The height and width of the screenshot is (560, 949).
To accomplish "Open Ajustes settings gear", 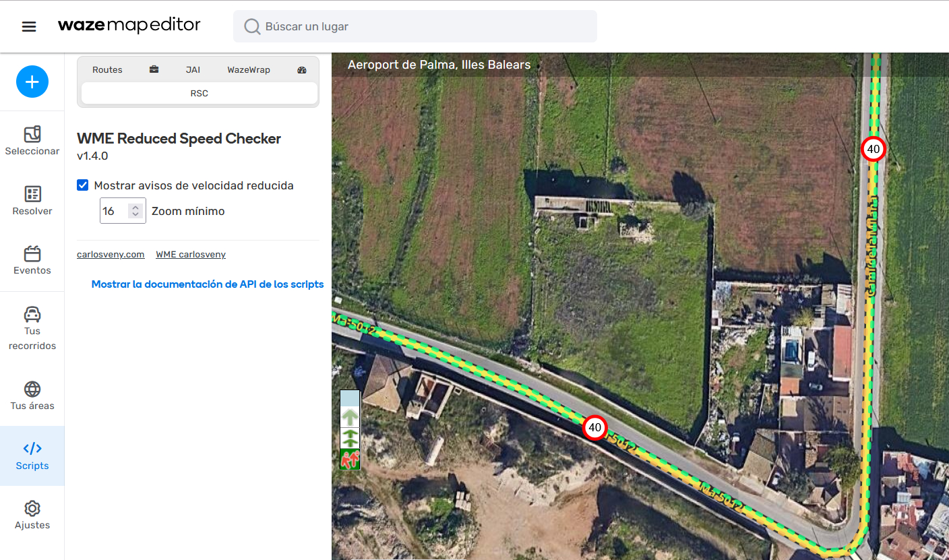I will [x=32, y=516].
